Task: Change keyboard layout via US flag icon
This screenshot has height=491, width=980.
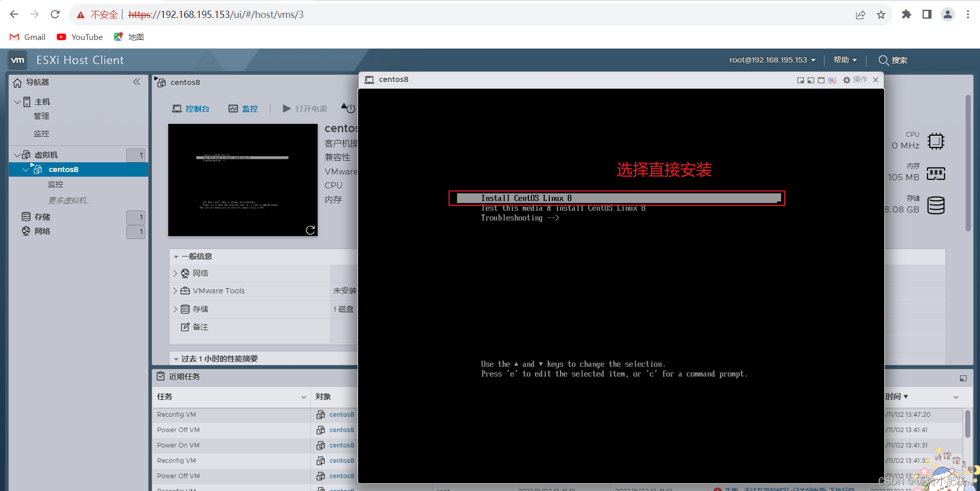Action: [x=832, y=80]
